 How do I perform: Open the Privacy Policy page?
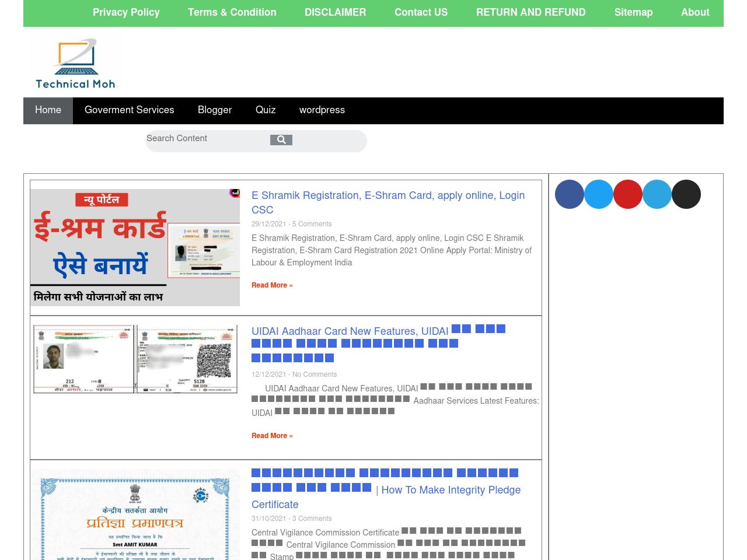(x=126, y=12)
